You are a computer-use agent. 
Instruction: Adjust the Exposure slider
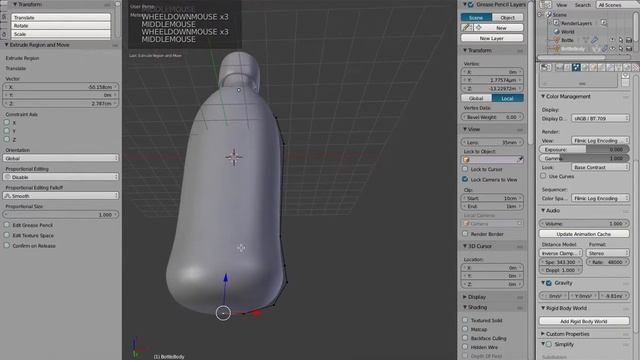584,149
